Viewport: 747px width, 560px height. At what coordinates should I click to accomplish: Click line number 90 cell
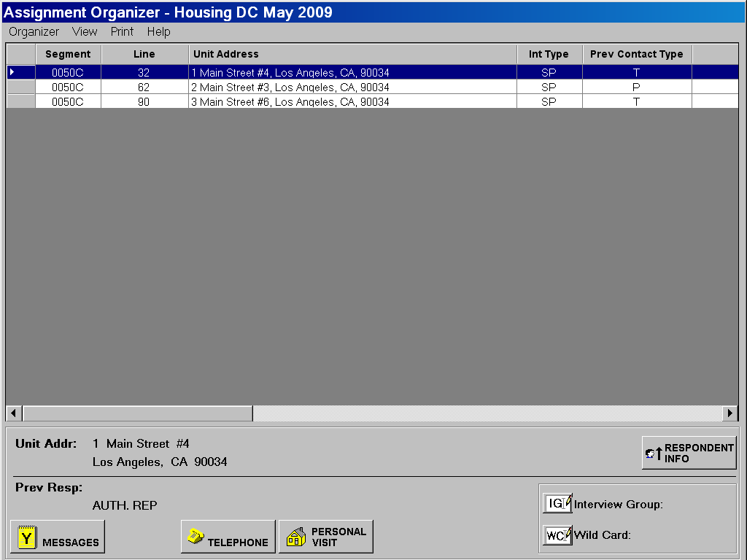pos(144,101)
